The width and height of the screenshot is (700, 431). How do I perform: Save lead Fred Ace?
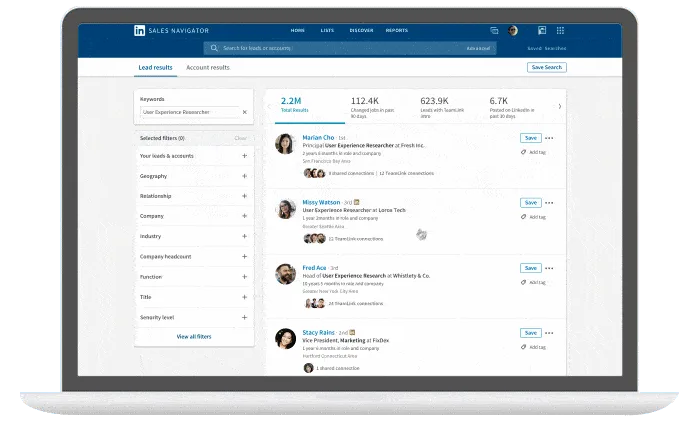531,268
